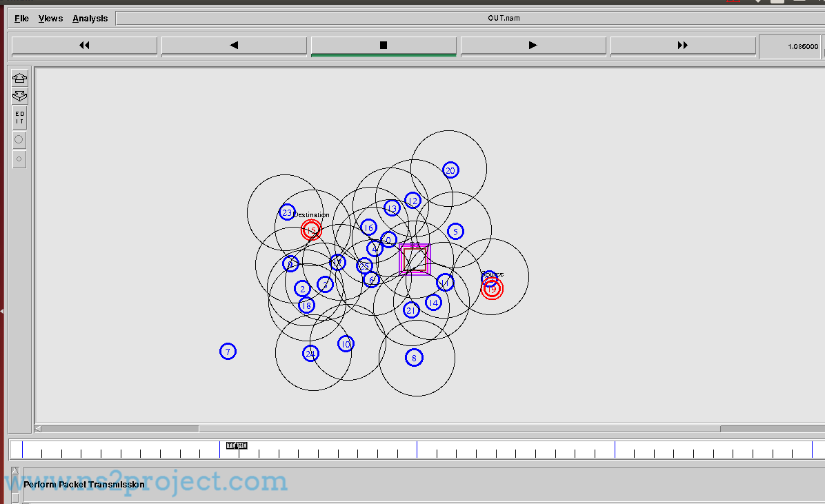Select the red Destination node 15
The height and width of the screenshot is (504, 825).
click(311, 230)
